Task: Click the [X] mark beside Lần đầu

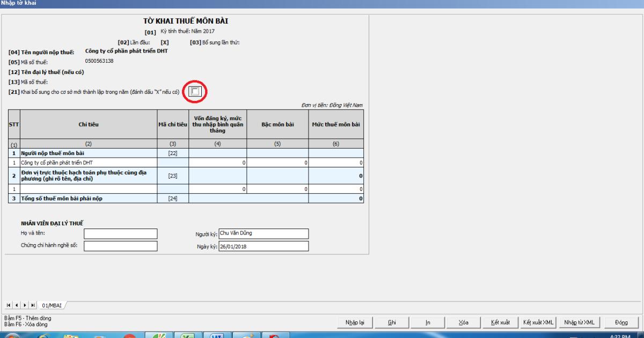Action: [165, 42]
